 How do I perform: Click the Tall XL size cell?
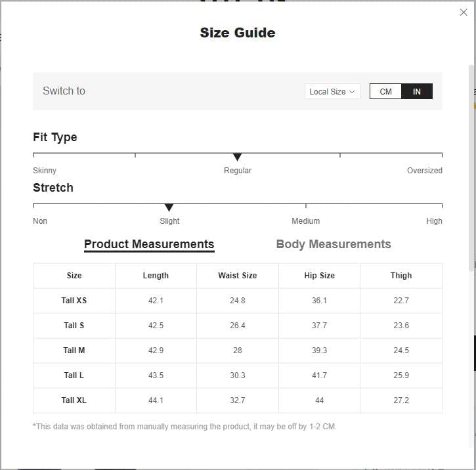pyautogui.click(x=74, y=400)
